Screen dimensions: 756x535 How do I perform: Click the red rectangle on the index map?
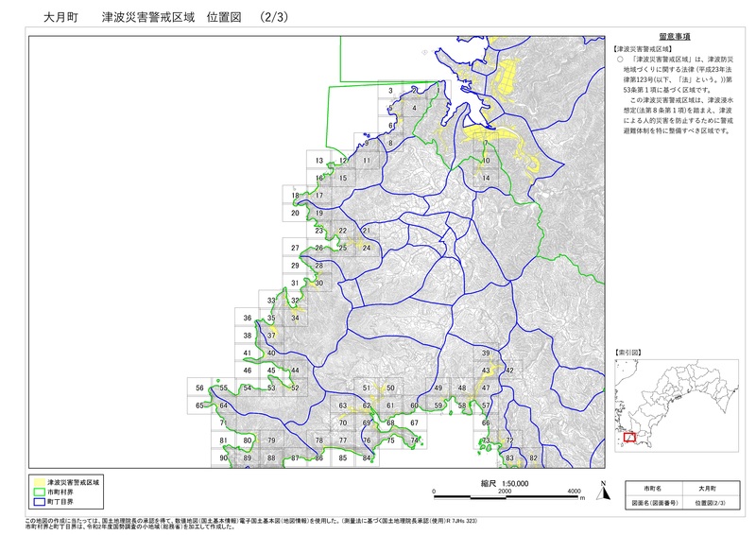[629, 438]
